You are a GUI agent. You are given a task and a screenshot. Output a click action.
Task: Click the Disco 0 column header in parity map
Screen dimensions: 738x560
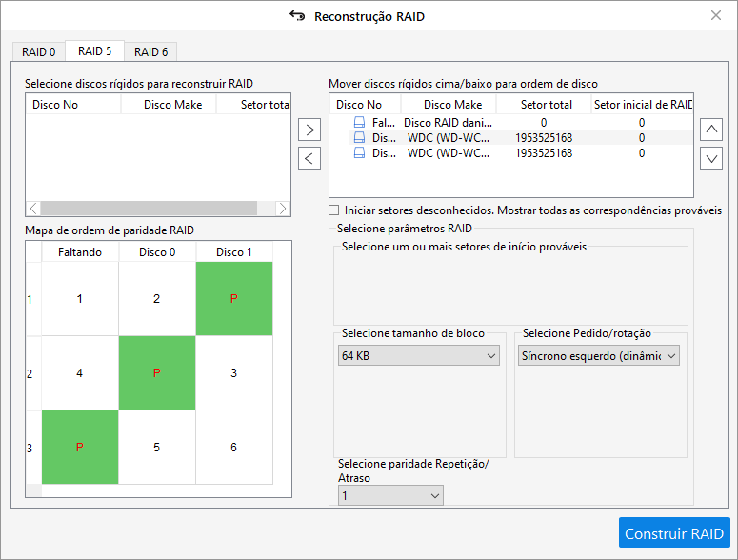click(157, 252)
